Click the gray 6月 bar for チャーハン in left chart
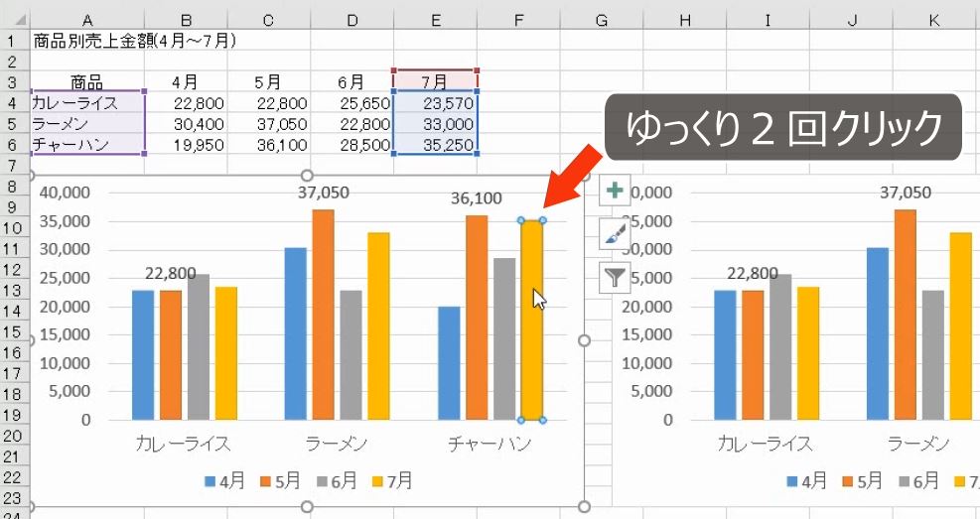980x519 pixels. pos(504,339)
